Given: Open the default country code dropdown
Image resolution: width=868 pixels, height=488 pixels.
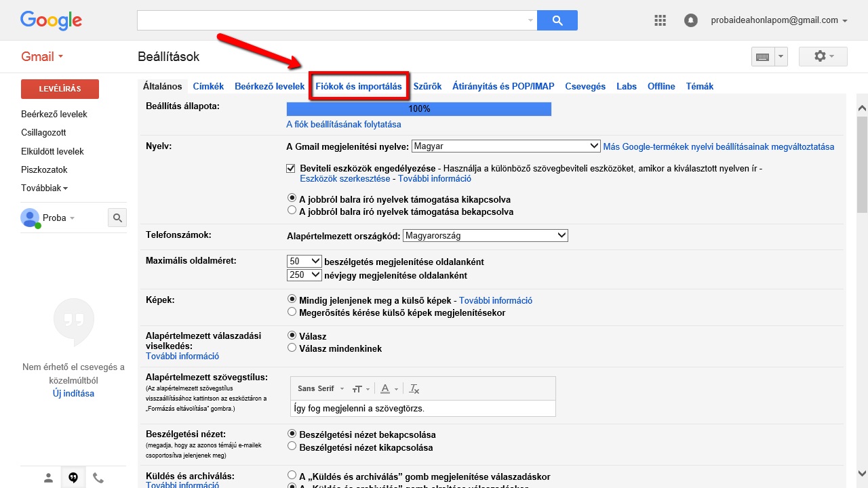Looking at the screenshot, I should [x=486, y=236].
